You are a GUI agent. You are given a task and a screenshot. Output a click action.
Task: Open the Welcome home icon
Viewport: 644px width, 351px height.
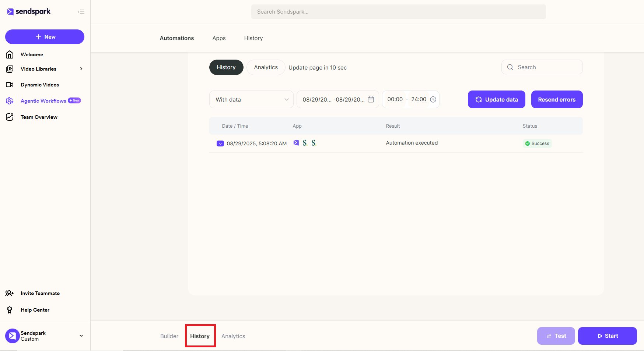pos(10,54)
